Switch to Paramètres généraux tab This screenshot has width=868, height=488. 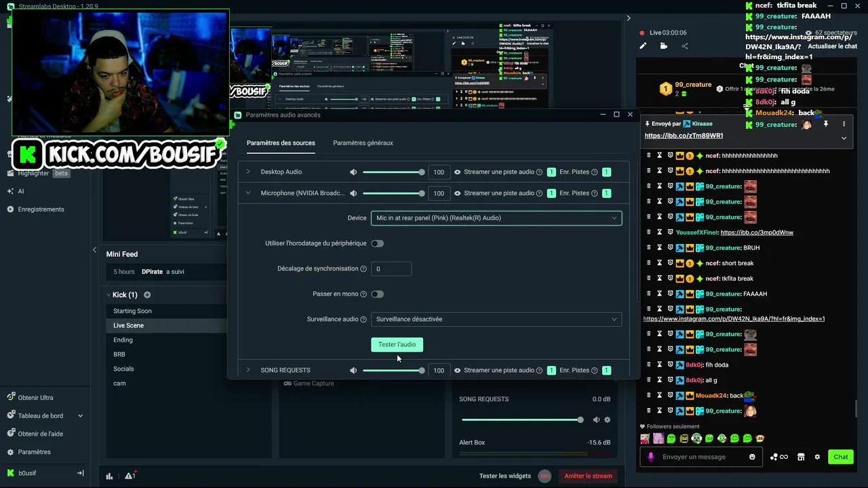coord(363,143)
